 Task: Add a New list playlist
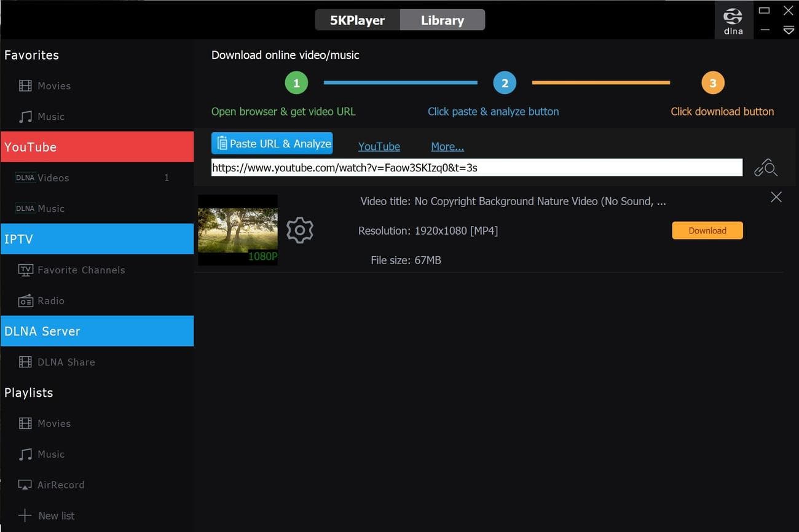pos(56,515)
